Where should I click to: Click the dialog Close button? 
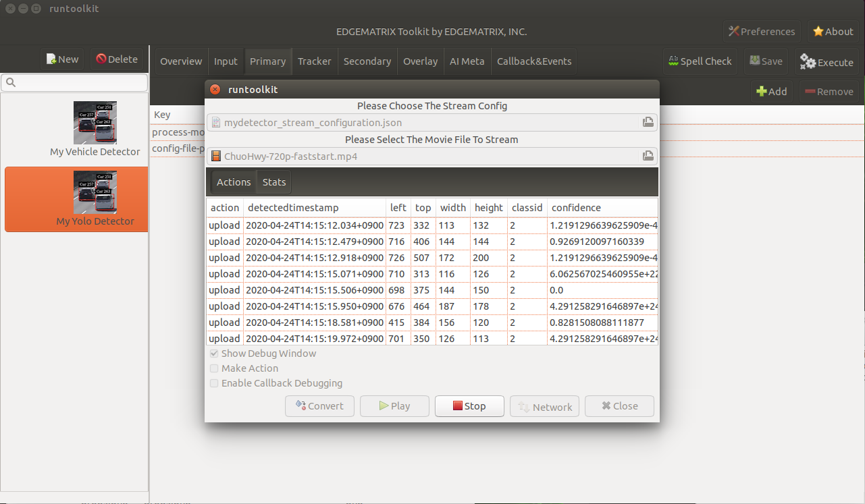pyautogui.click(x=619, y=406)
